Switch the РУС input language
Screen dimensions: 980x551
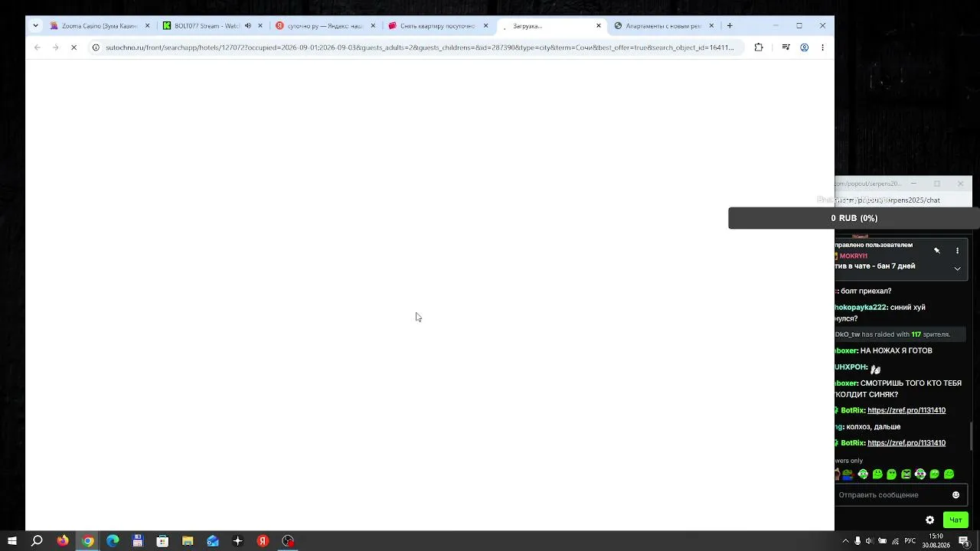pos(910,541)
